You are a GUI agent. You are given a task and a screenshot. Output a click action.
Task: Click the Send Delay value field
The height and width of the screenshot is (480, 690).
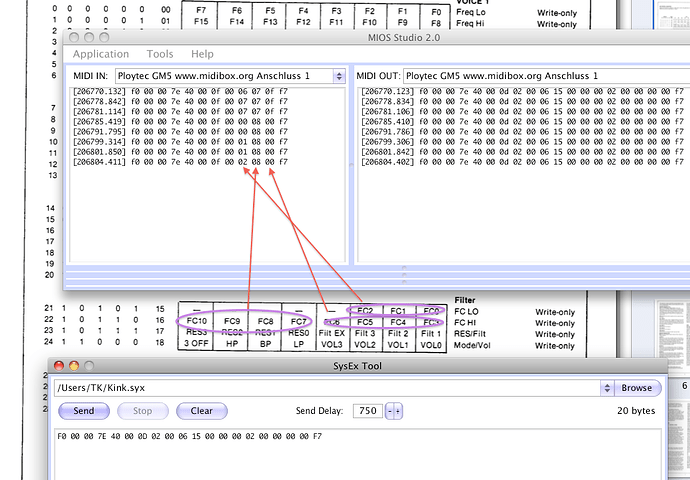point(368,411)
